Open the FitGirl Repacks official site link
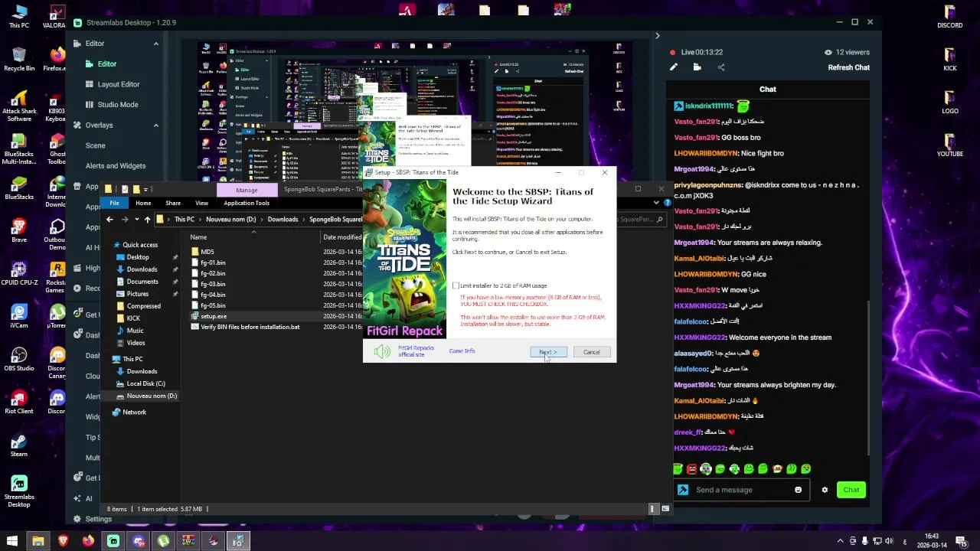This screenshot has height=551, width=980. pos(416,351)
